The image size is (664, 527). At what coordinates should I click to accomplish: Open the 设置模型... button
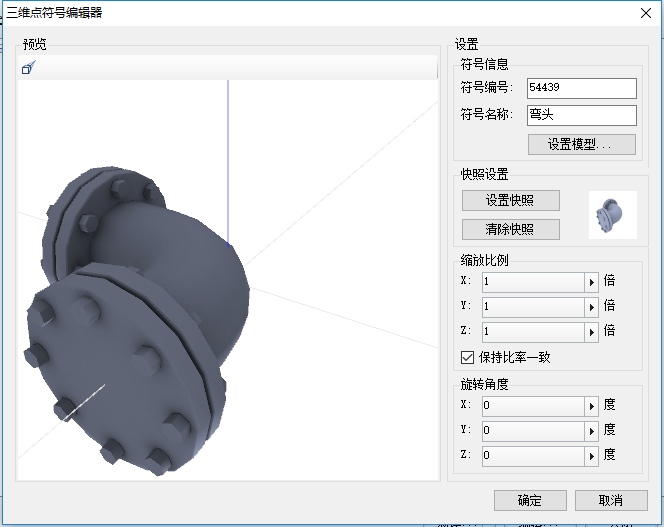pos(581,144)
